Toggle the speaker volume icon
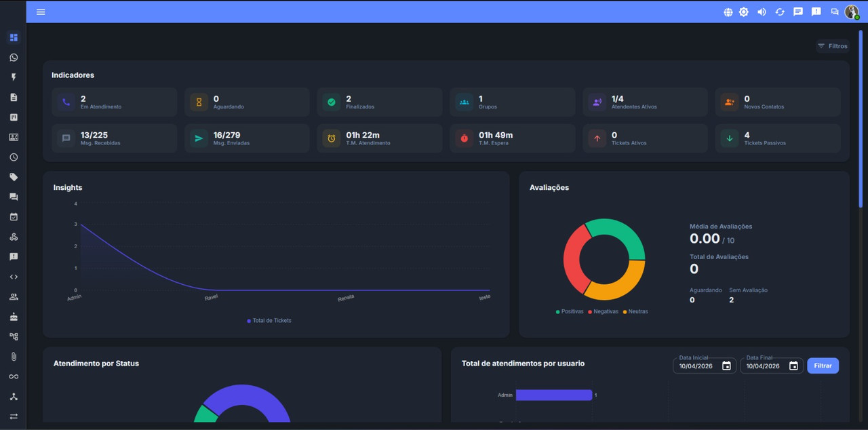 762,12
